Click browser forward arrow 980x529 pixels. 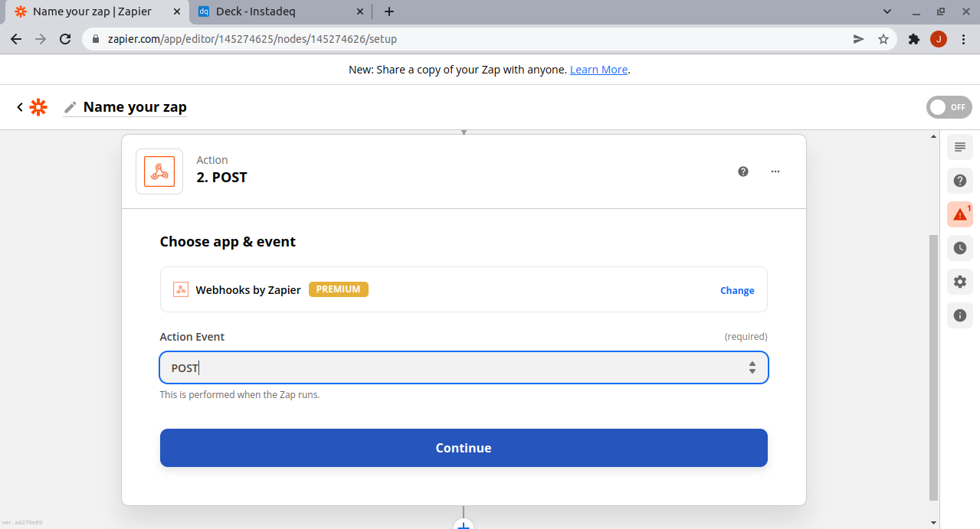(x=41, y=39)
